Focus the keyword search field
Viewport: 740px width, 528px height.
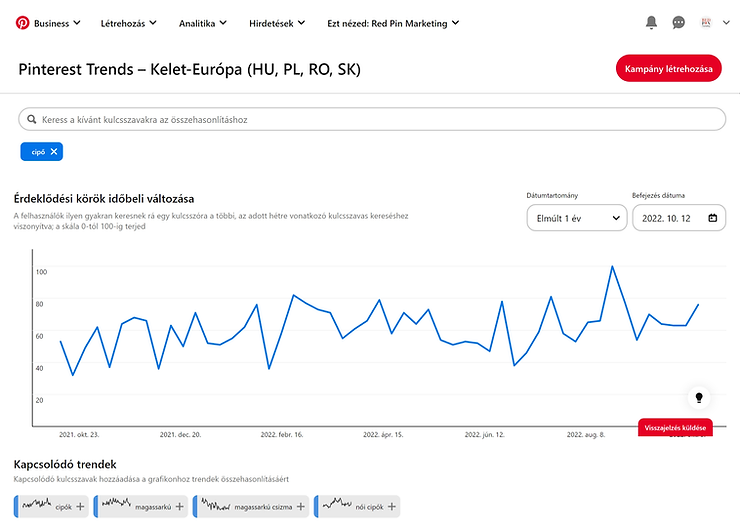pyautogui.click(x=372, y=119)
